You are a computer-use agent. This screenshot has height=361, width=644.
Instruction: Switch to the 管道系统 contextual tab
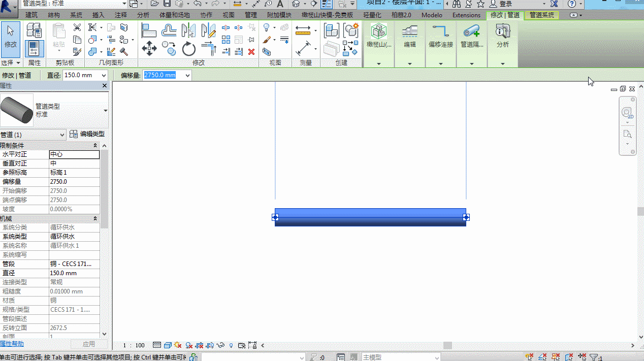tap(542, 15)
